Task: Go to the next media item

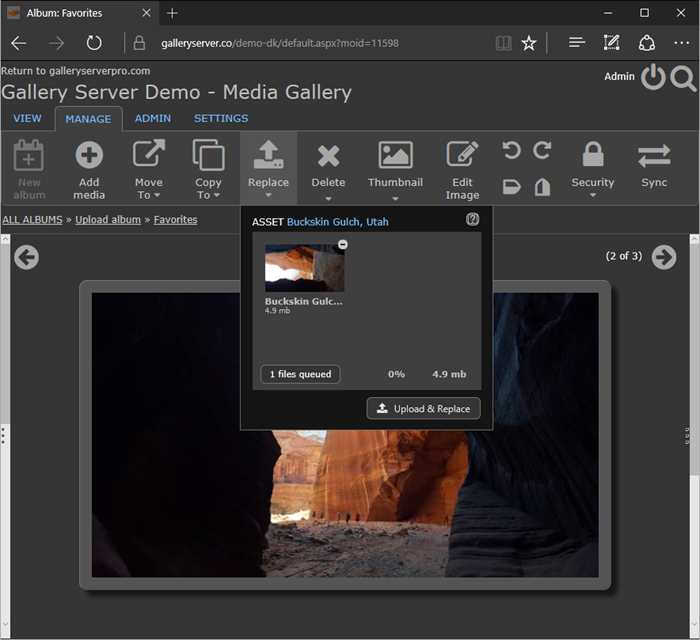Action: 664,257
